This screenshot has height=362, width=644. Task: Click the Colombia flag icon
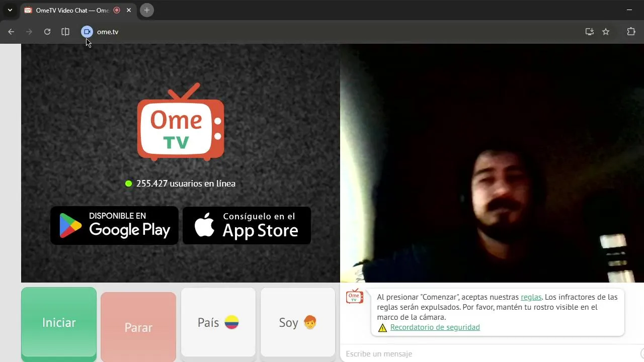(231, 322)
